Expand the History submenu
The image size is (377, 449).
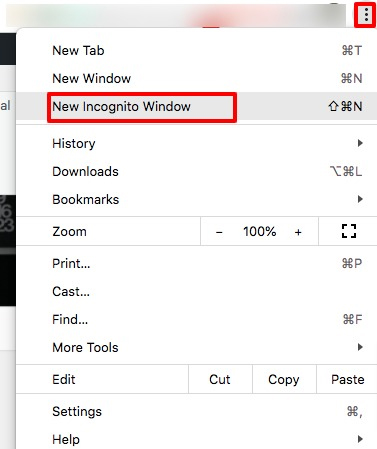[x=197, y=143]
